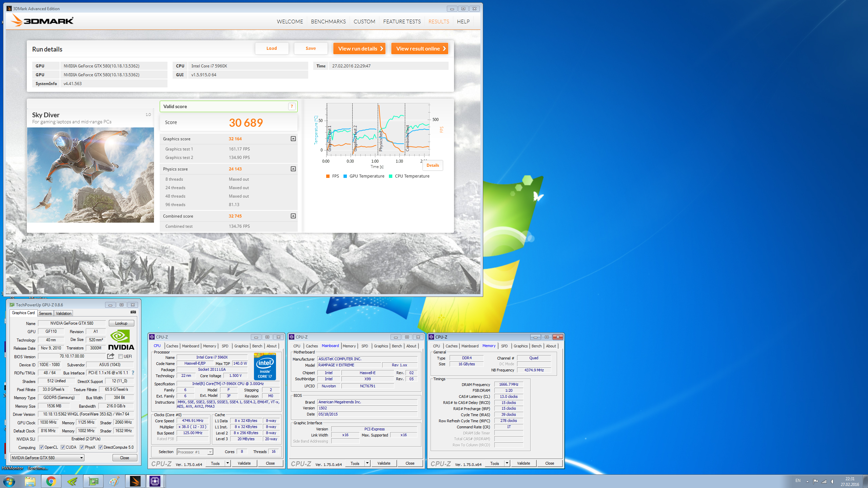Switch to GPU-Z via its taskbar icon
This screenshot has width=868, height=488.
click(x=93, y=481)
